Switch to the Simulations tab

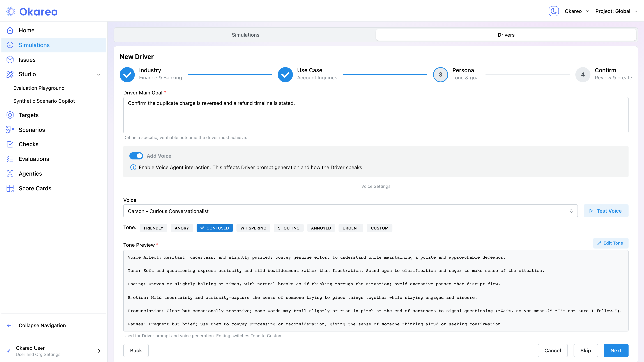[x=245, y=35]
